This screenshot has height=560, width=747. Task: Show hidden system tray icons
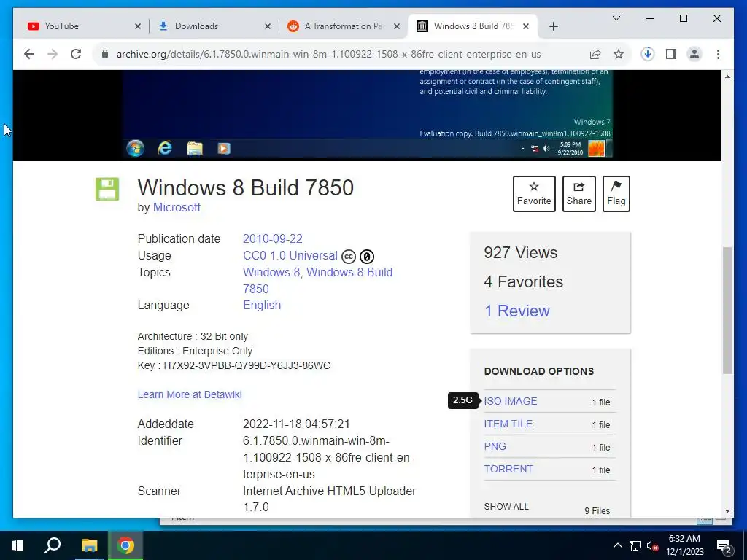click(x=617, y=545)
